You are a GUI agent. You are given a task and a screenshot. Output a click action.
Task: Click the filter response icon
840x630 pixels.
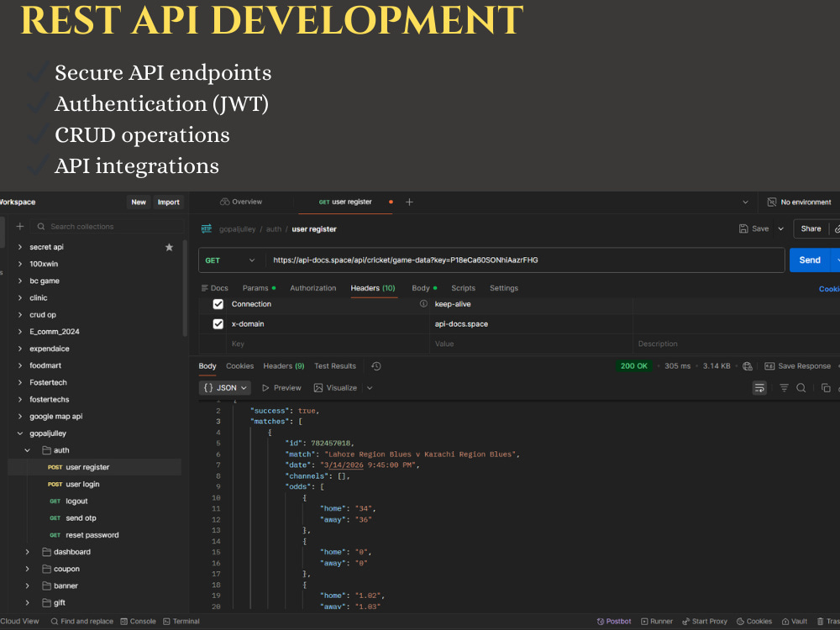(x=784, y=388)
